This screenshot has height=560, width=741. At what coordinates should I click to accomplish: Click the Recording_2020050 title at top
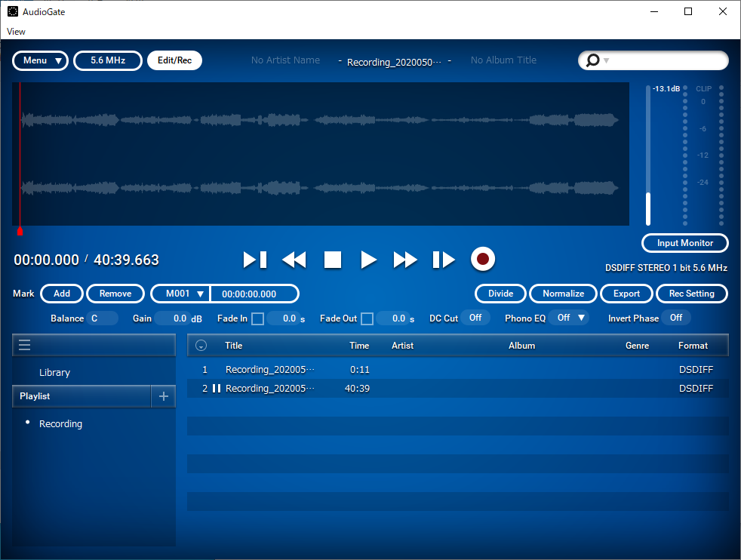[394, 62]
